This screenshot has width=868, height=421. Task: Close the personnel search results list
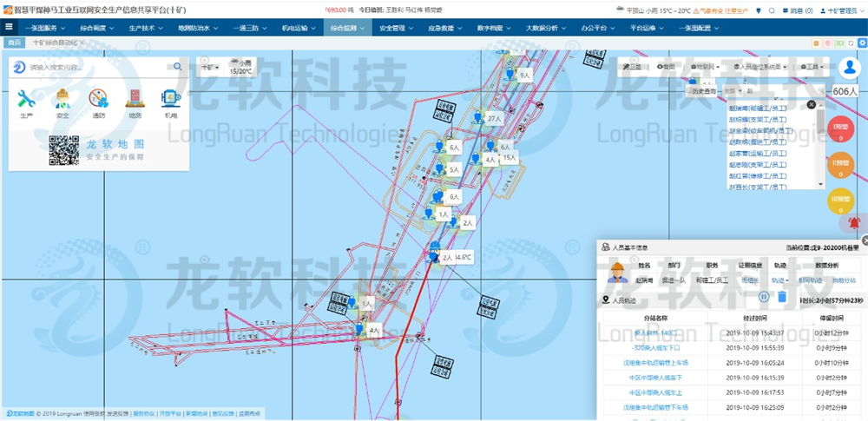(811, 105)
